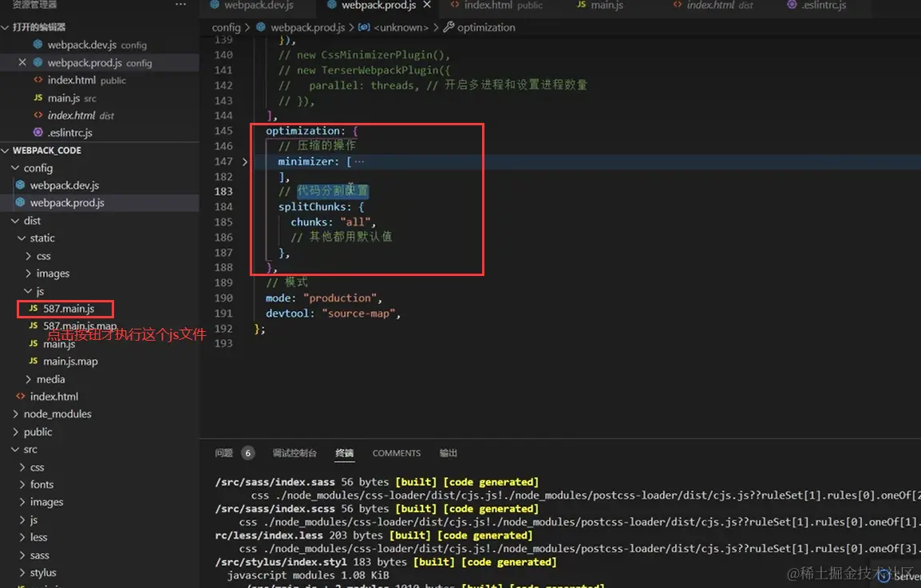Collapse the WEBPACK_CODE root folder
This screenshot has height=588, width=921.
click(x=6, y=150)
